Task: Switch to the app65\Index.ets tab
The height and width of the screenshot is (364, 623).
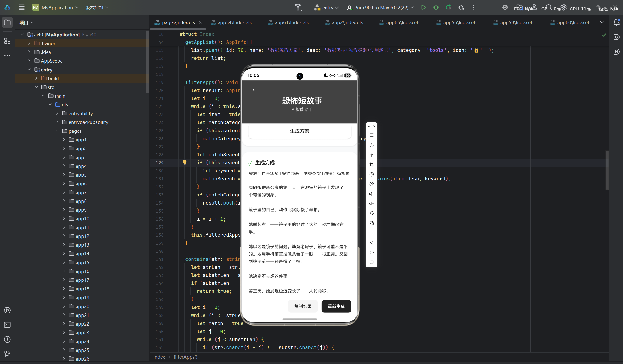Action: tap(400, 22)
